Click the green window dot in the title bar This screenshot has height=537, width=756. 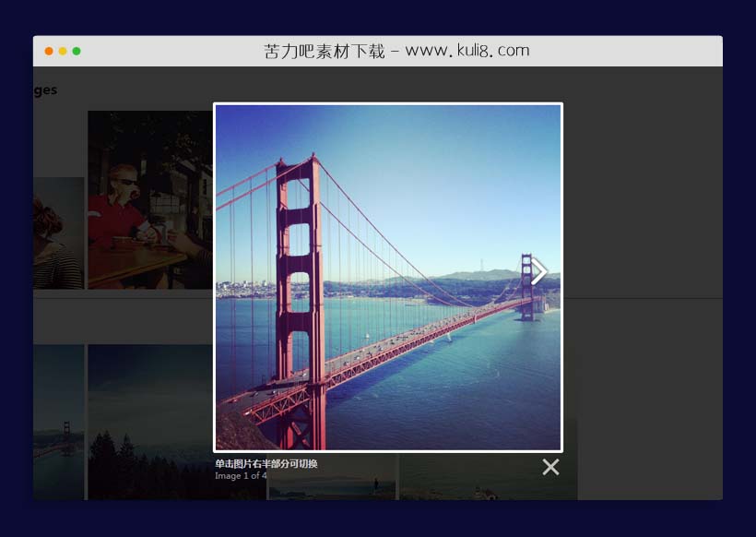[77, 51]
